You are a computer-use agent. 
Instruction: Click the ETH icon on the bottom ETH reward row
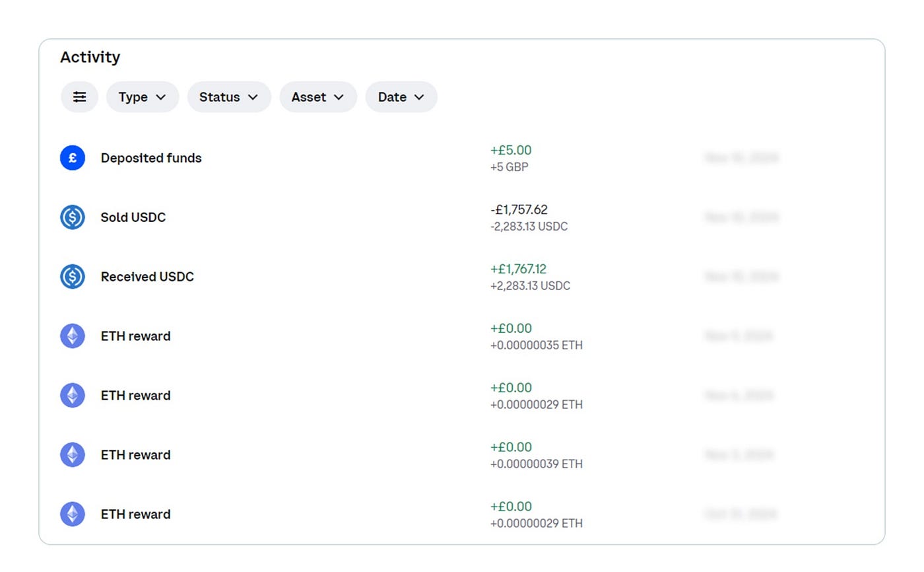[x=72, y=514]
